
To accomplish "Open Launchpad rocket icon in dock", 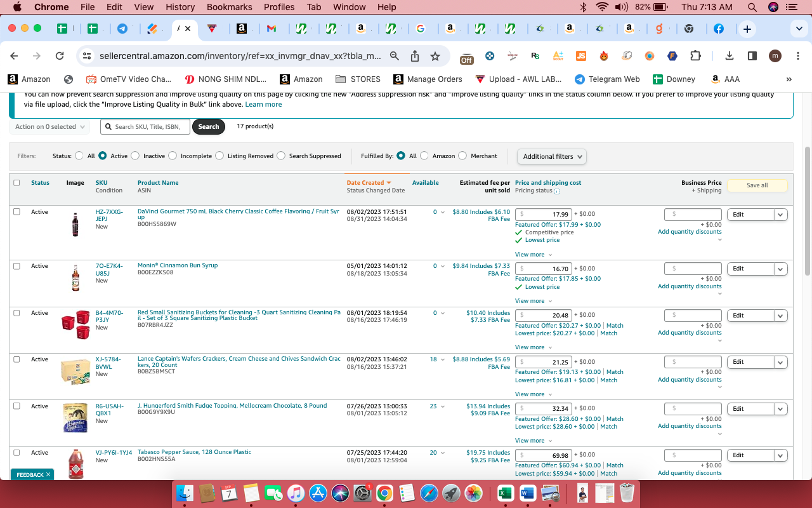I will (451, 493).
